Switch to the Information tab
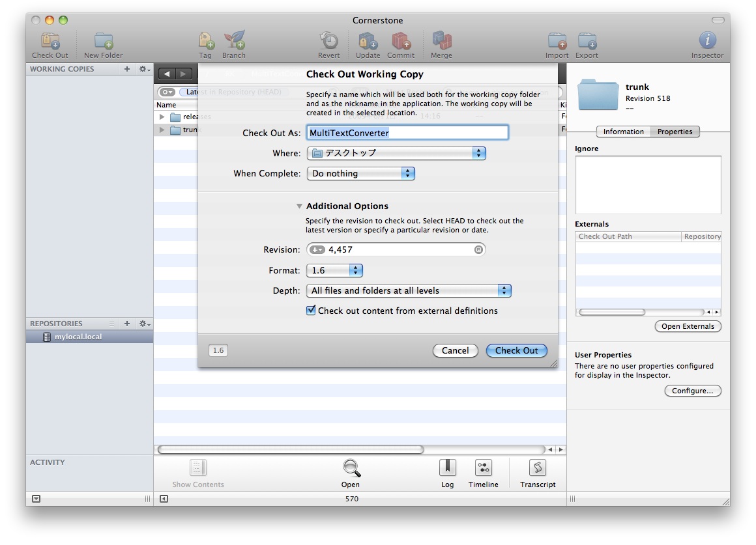 (624, 132)
